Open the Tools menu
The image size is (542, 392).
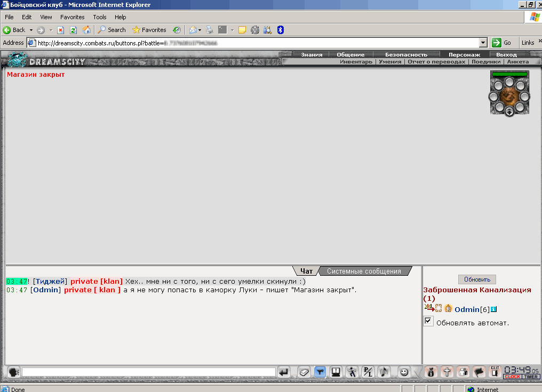tap(100, 17)
